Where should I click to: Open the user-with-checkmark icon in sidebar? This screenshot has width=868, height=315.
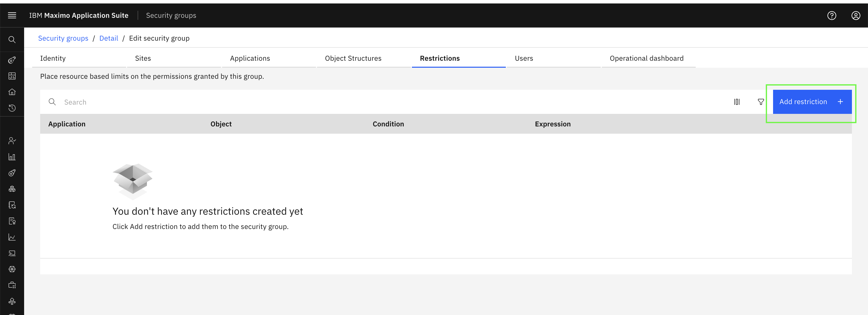click(x=12, y=141)
